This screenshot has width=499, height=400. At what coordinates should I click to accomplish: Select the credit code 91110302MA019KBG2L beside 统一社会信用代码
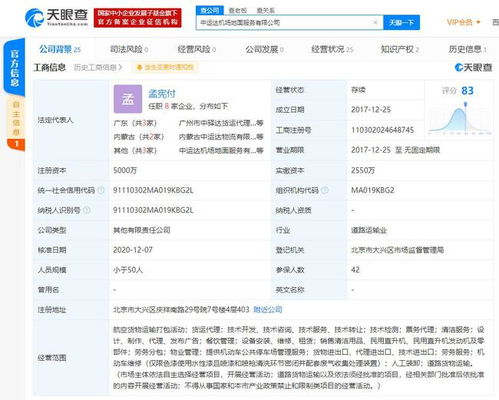click(153, 190)
